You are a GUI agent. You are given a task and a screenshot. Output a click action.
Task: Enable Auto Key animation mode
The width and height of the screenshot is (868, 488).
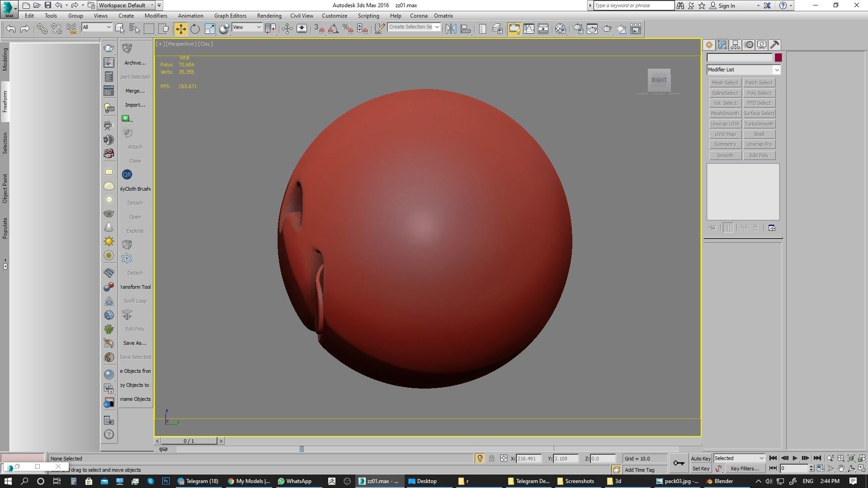click(x=701, y=458)
